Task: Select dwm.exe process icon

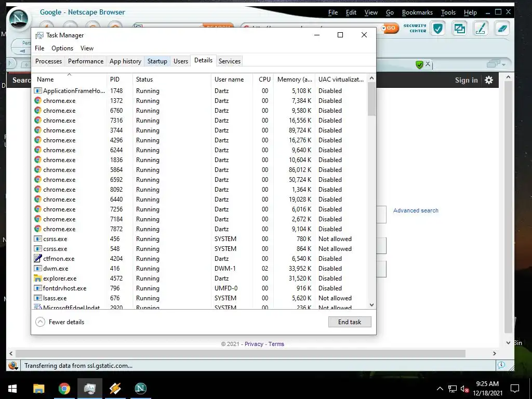Action: pyautogui.click(x=37, y=269)
